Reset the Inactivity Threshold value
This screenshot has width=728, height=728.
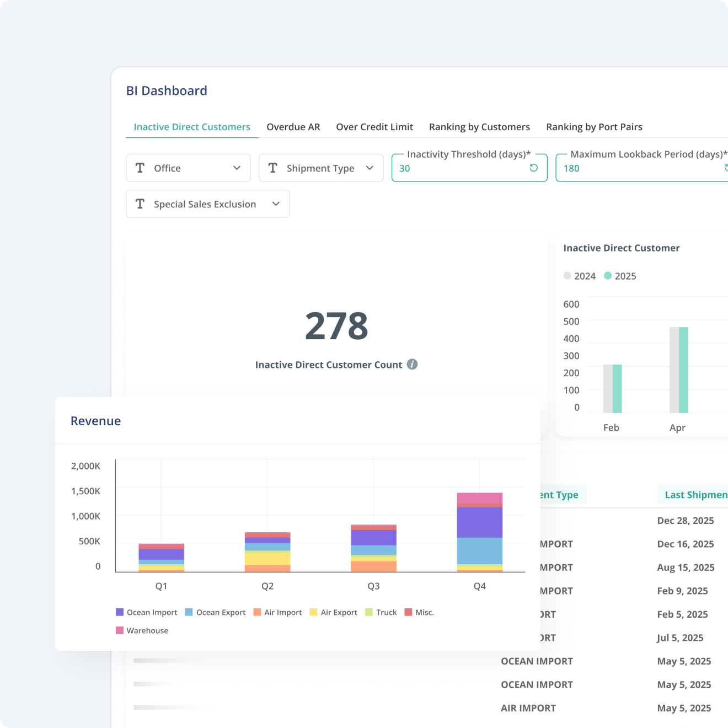533,168
